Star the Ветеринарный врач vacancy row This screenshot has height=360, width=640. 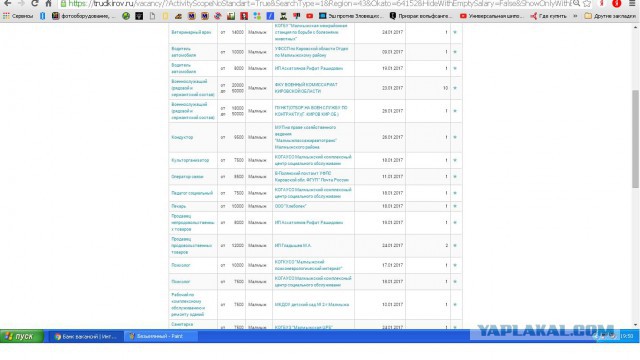point(455,32)
